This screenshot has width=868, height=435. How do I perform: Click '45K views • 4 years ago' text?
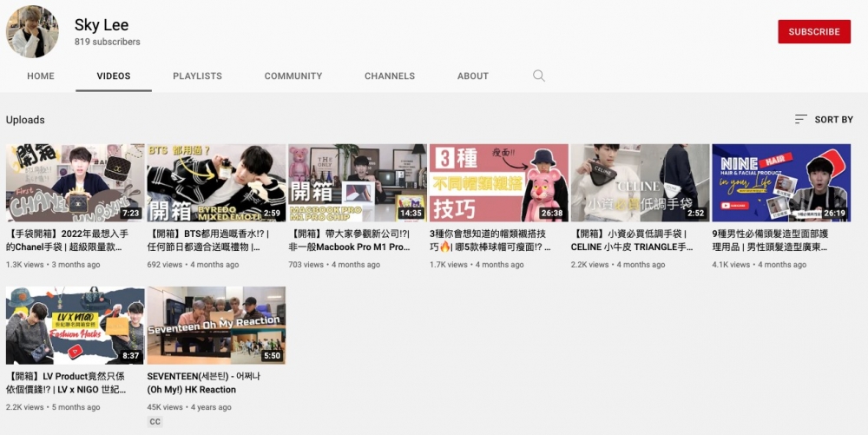(189, 406)
